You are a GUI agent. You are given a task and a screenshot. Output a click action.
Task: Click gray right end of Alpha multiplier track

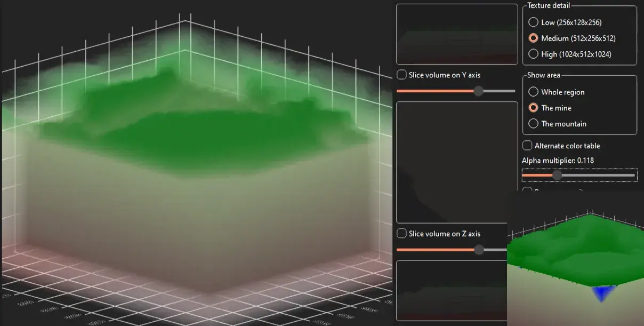(x=613, y=175)
